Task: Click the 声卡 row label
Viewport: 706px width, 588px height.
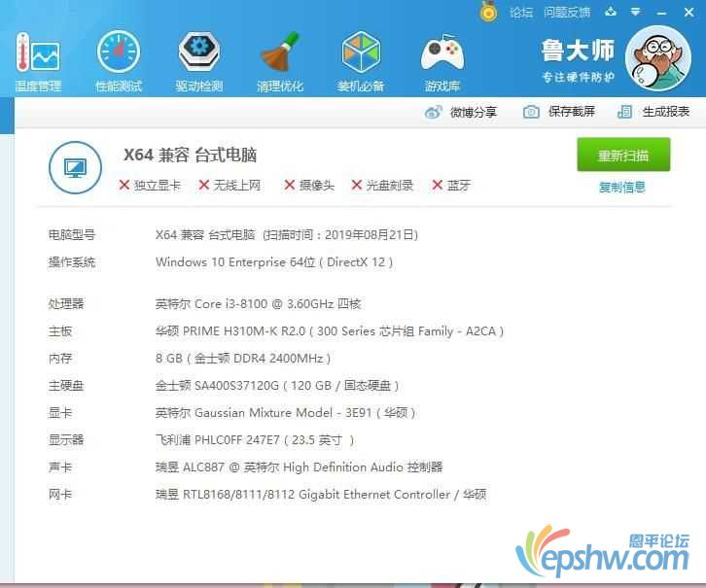Action: pyautogui.click(x=60, y=467)
